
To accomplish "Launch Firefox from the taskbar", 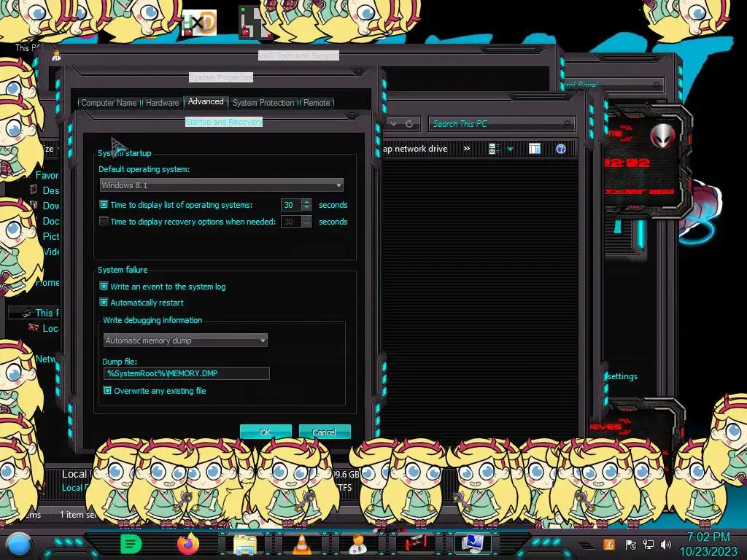I will (x=188, y=544).
